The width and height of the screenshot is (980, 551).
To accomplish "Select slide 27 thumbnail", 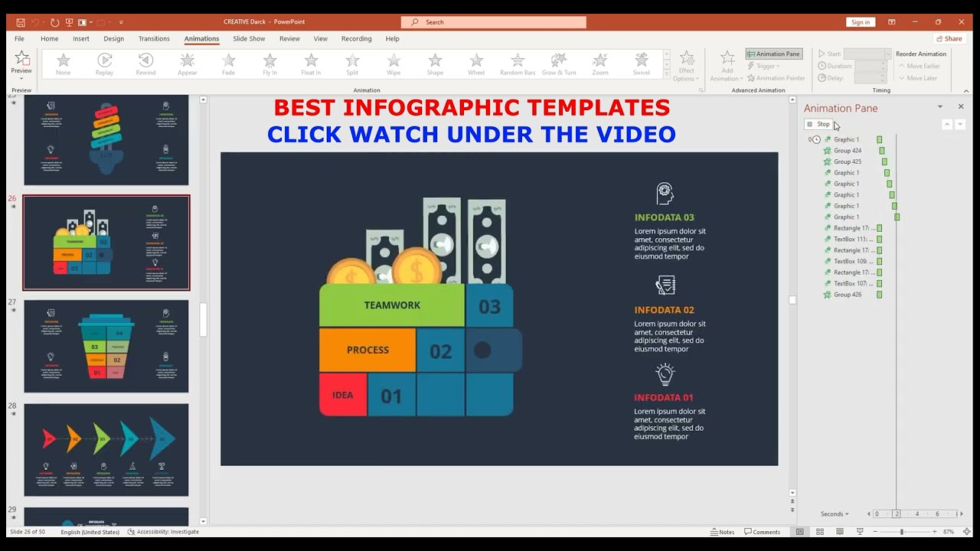I will click(x=106, y=346).
